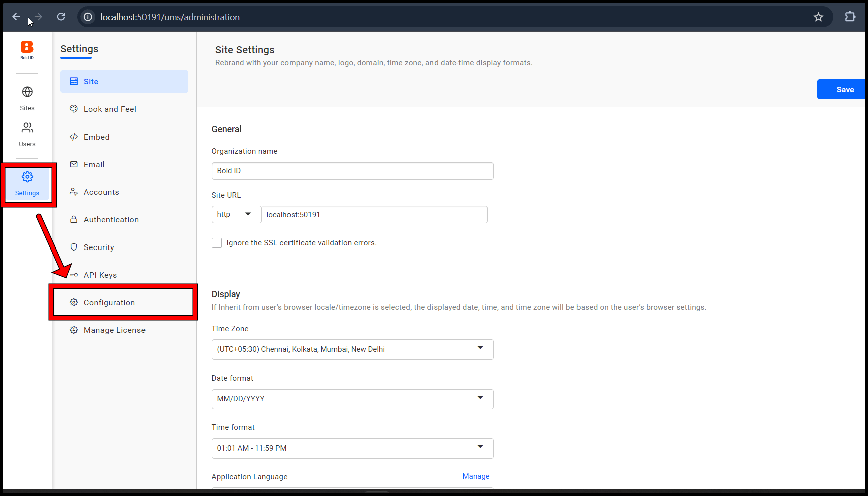Image resolution: width=868 pixels, height=496 pixels.
Task: Click the Site menu icon
Action: click(x=74, y=81)
